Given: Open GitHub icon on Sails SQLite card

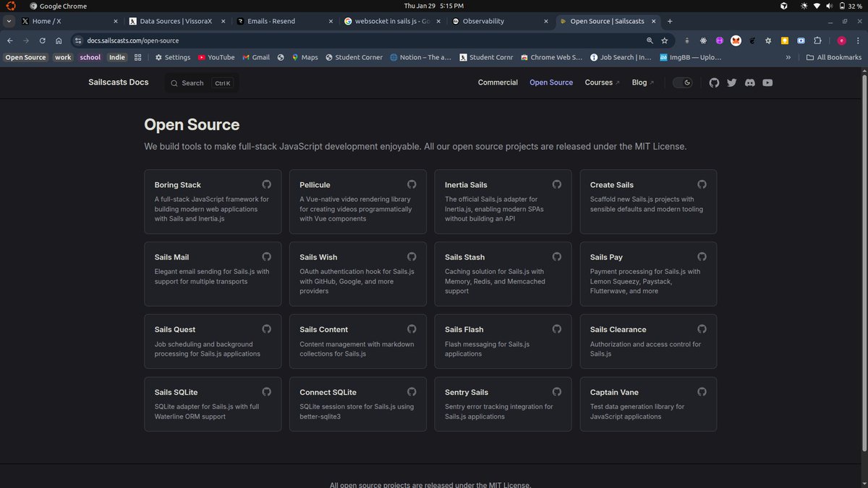Looking at the screenshot, I should click(x=266, y=392).
